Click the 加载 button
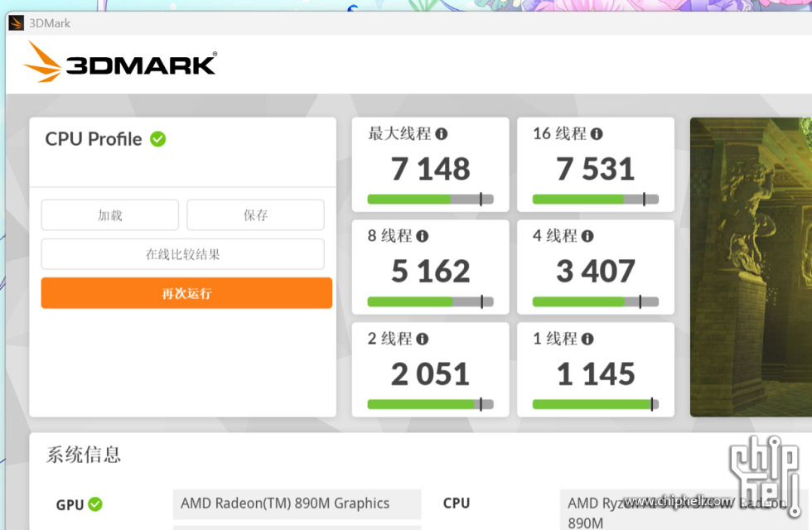 coord(109,214)
